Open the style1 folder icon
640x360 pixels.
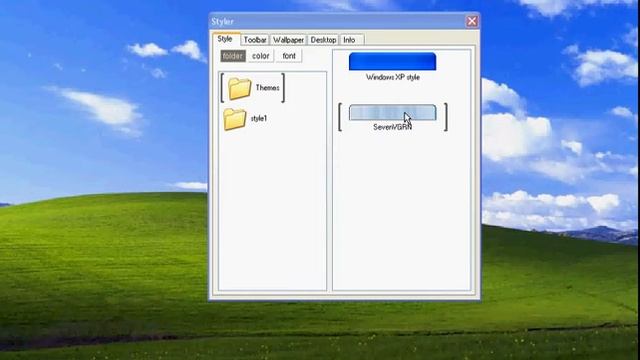(x=235, y=119)
